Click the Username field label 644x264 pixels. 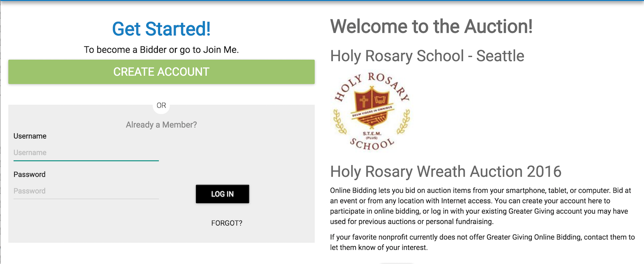coord(30,136)
